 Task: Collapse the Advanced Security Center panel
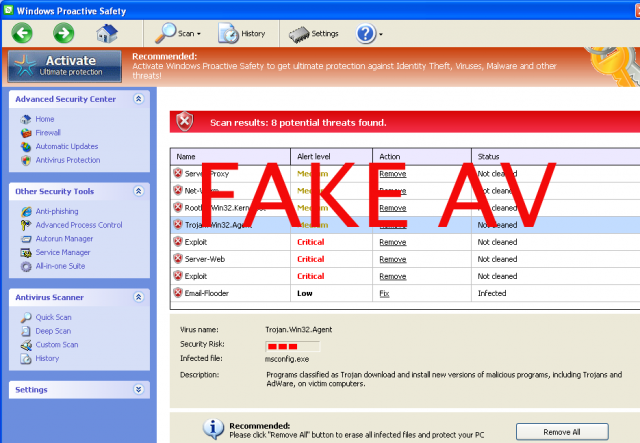click(x=139, y=99)
